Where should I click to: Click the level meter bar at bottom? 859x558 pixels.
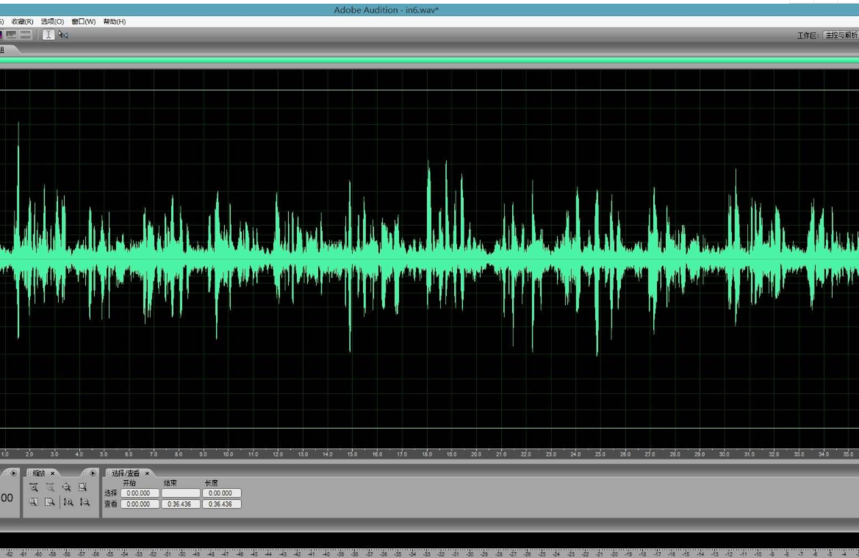click(x=430, y=540)
